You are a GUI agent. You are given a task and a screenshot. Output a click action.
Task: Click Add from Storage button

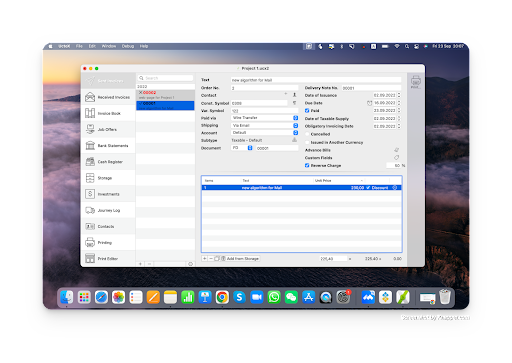(240, 258)
